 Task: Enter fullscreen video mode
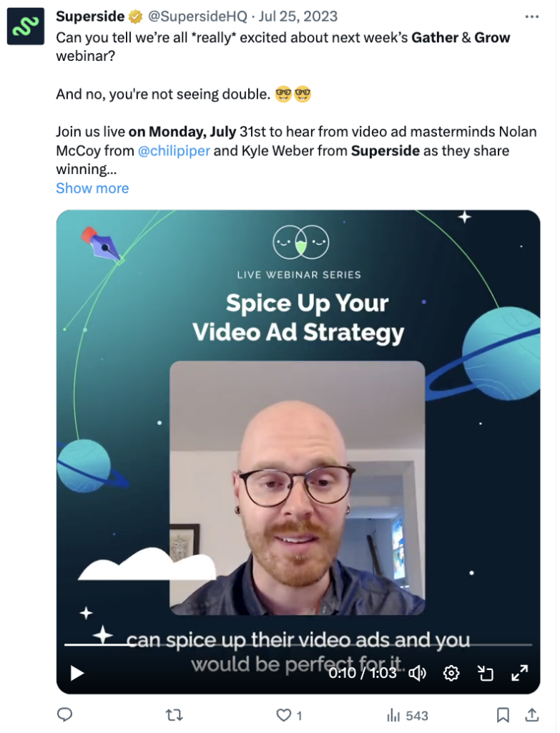pos(519,673)
